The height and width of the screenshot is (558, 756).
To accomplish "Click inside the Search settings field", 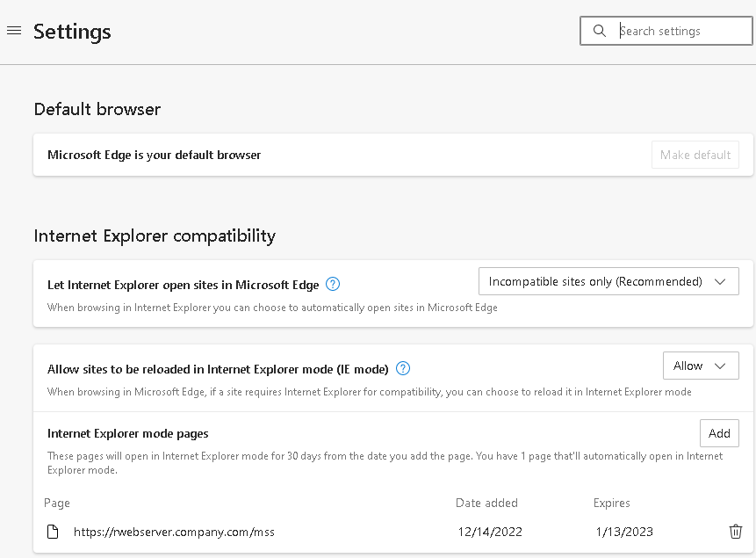I will click(667, 30).
